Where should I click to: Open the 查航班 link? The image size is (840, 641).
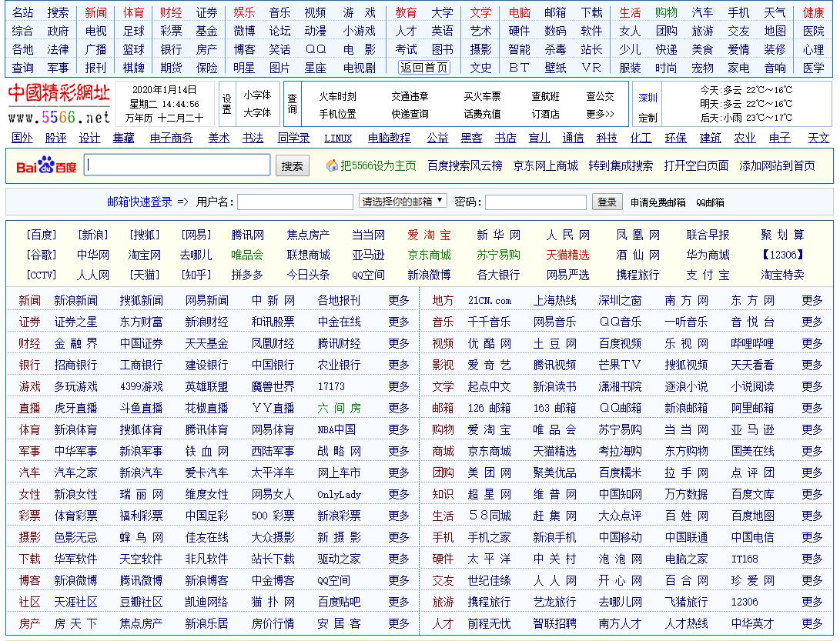point(545,96)
